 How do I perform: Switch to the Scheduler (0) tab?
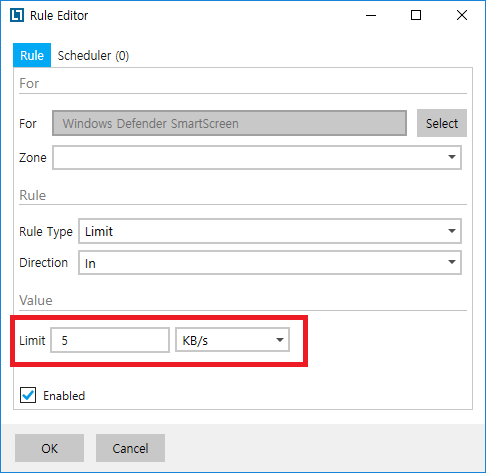tap(93, 56)
